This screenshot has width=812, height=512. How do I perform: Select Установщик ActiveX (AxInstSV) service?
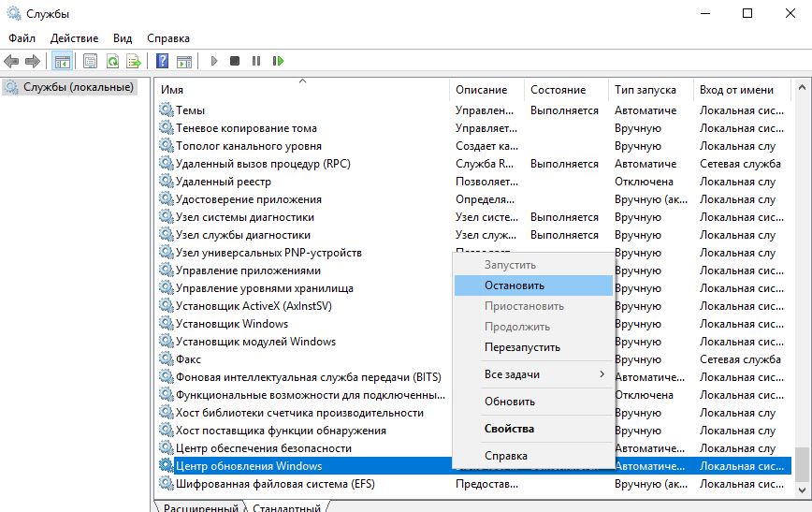tap(254, 306)
